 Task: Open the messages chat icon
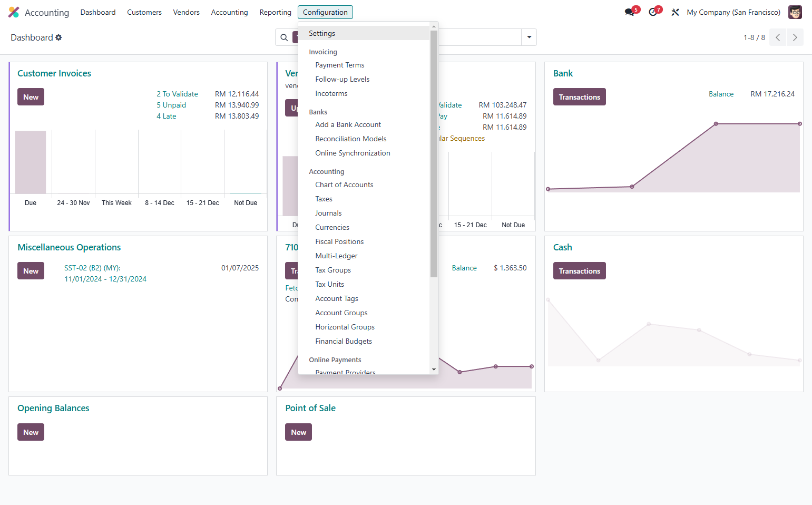[x=630, y=12]
